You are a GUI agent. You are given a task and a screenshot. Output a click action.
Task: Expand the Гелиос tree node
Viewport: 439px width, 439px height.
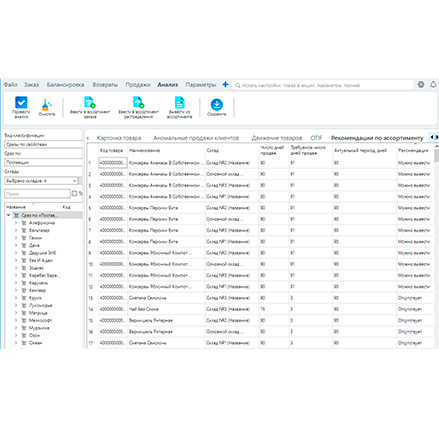click(16, 238)
